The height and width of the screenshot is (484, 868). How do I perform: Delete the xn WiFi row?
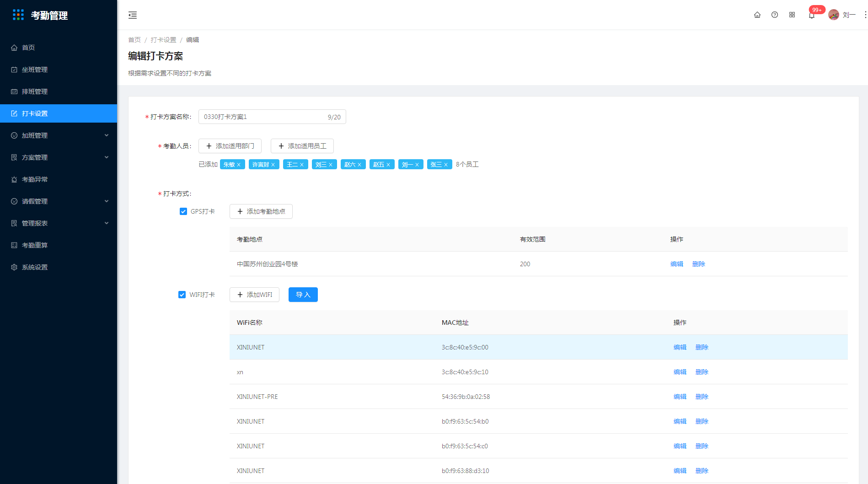702,372
